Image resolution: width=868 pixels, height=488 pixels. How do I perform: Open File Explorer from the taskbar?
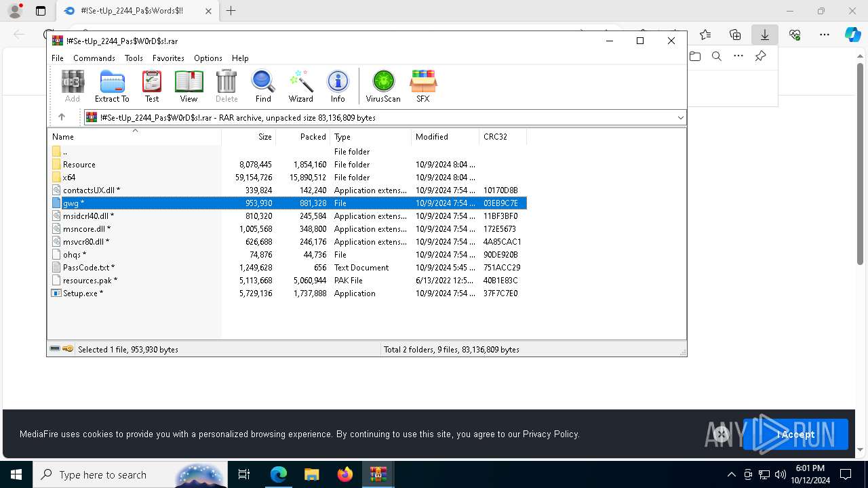(x=312, y=474)
